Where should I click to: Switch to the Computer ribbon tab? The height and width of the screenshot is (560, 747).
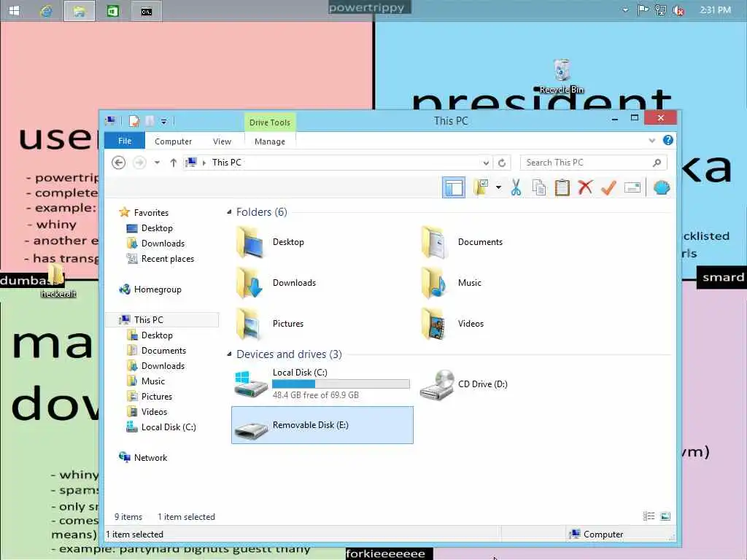(x=173, y=141)
